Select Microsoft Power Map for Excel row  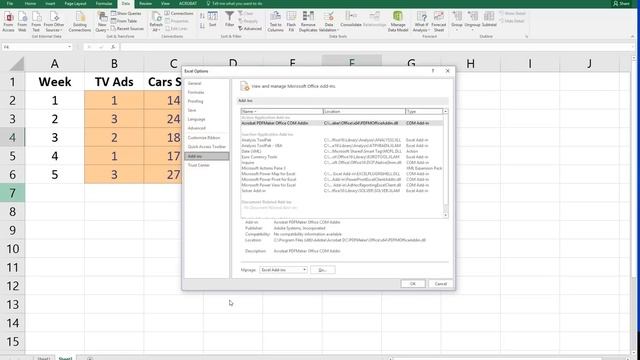(x=342, y=174)
